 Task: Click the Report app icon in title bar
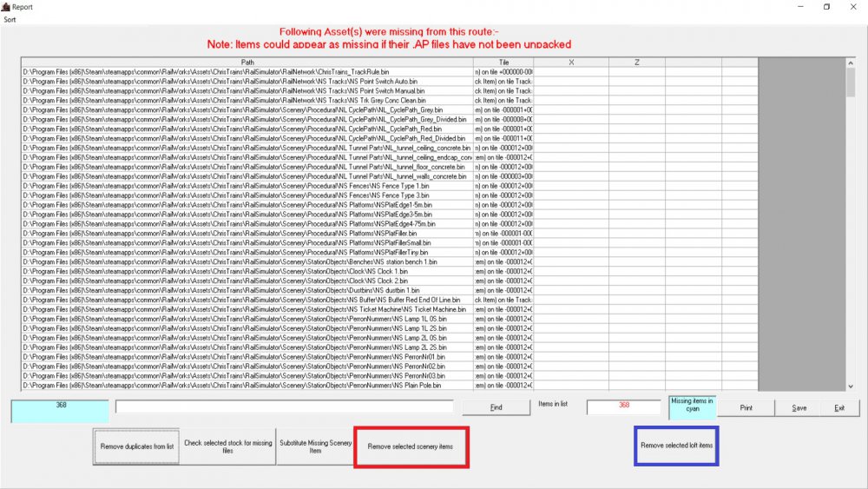coord(5,5)
